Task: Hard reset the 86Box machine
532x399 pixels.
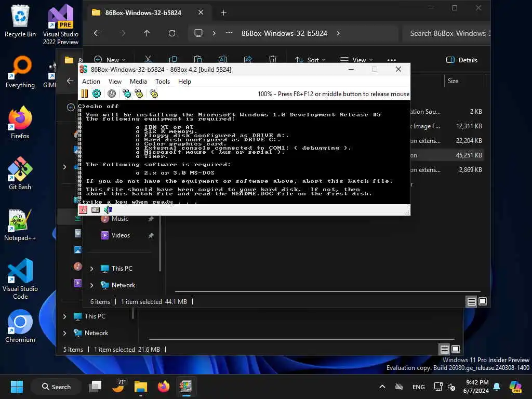Action: point(97,94)
